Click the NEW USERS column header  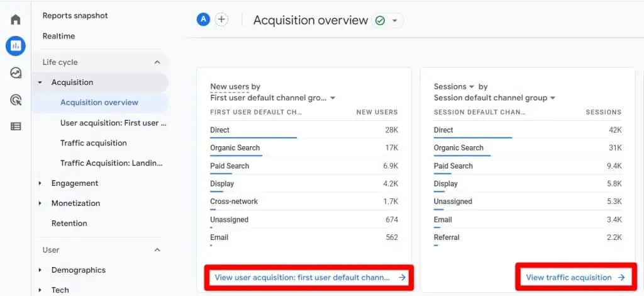377,112
